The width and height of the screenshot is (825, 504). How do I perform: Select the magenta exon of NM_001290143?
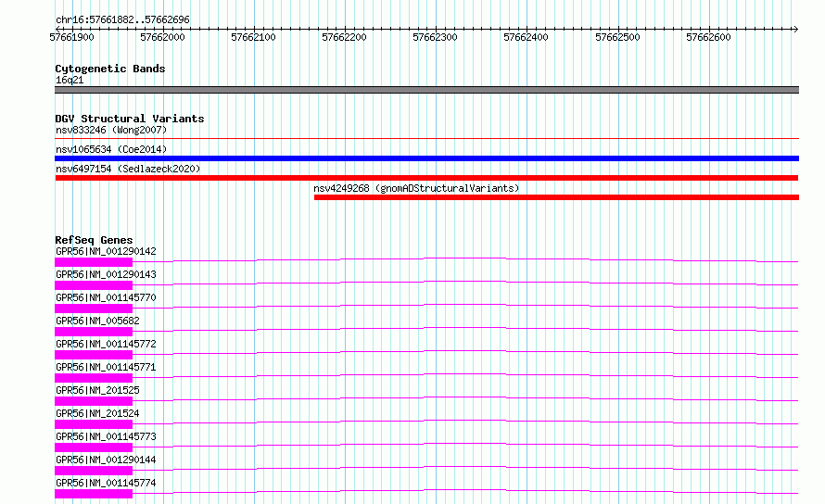pos(94,285)
